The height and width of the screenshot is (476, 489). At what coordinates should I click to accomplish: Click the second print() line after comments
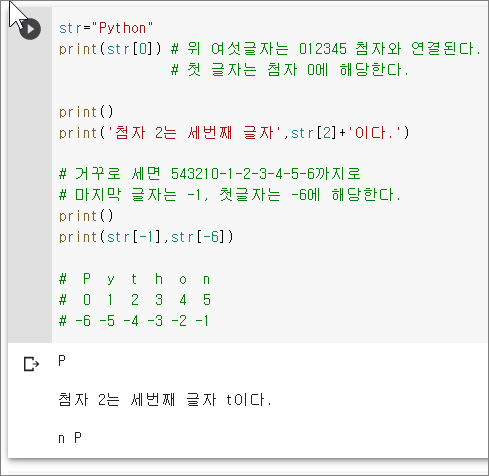[86, 216]
